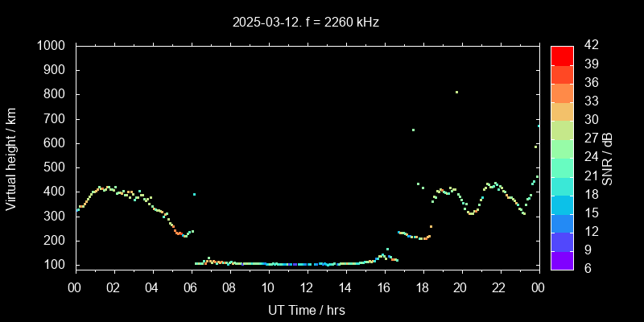Image resolution: width=644 pixels, height=322 pixels.
Task: Click the plot title with date and frequency
Action: click(306, 22)
